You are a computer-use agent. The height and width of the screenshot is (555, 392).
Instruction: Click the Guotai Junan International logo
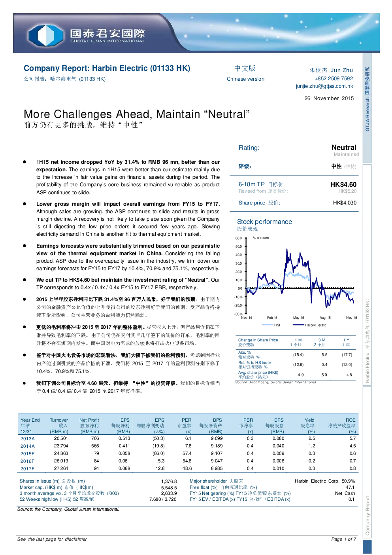pyautogui.click(x=87, y=35)
